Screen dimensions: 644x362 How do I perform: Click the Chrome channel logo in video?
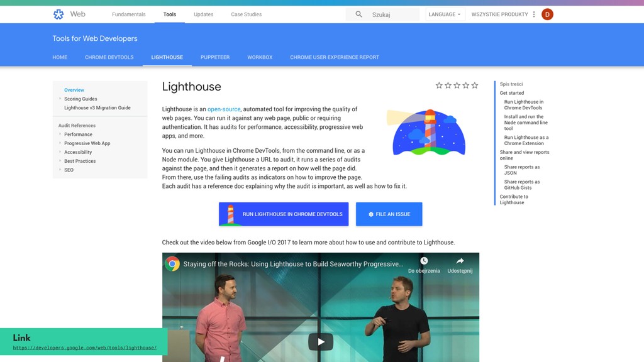172,263
